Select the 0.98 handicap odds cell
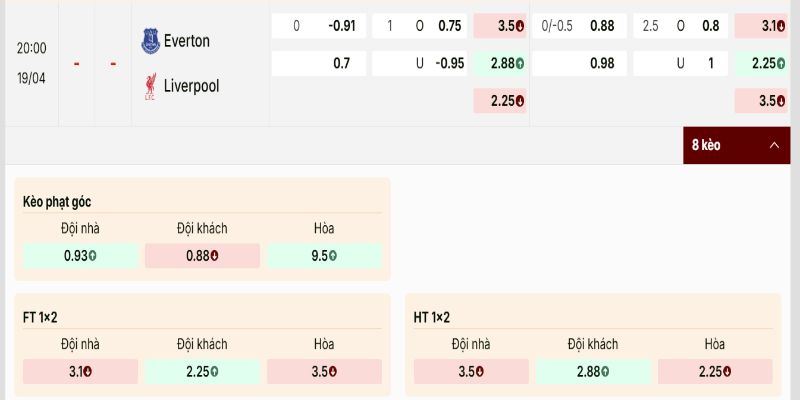 (x=579, y=64)
